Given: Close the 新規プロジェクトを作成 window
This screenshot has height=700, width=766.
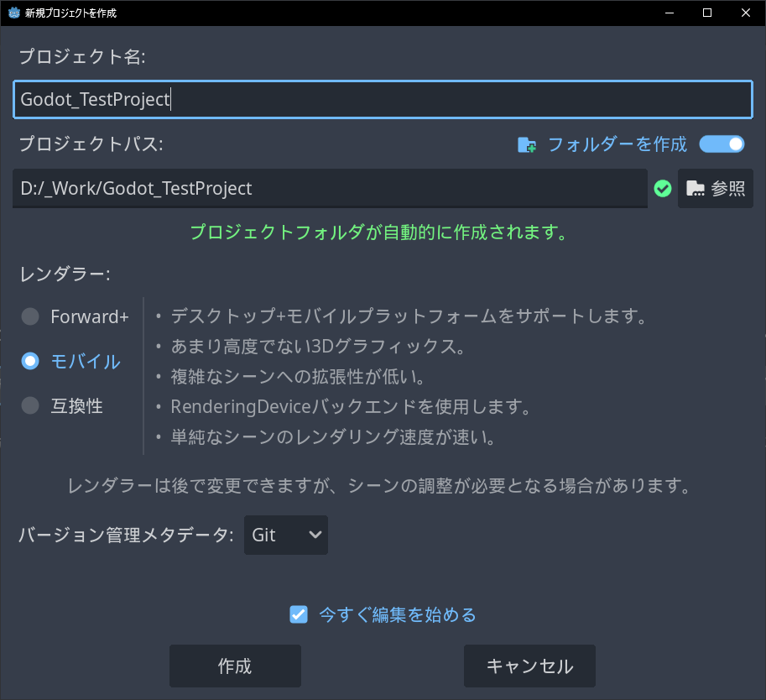Looking at the screenshot, I should click(745, 13).
